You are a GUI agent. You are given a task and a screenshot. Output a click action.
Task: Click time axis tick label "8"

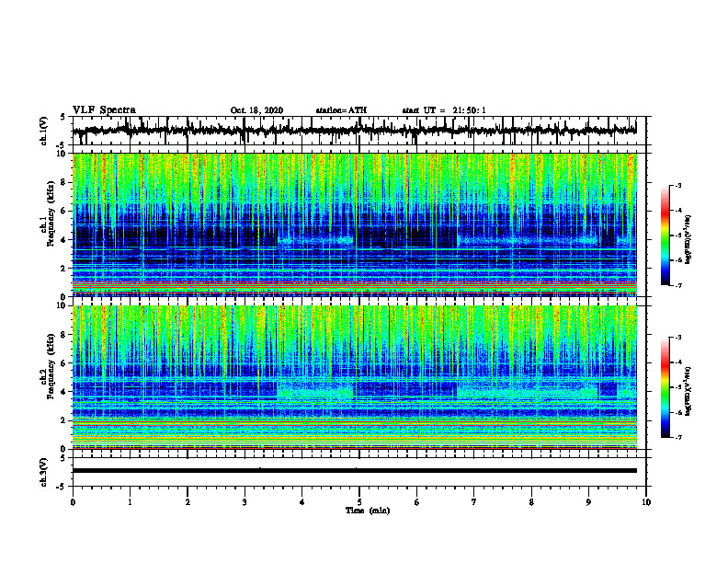coord(531,502)
